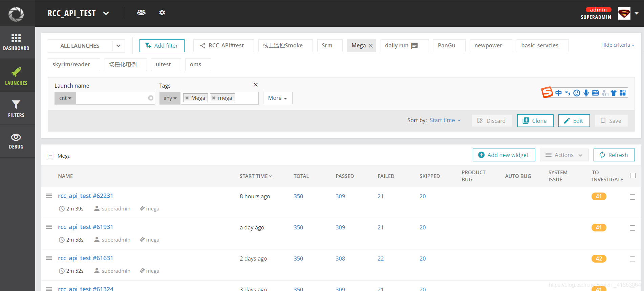Viewport: 644px width, 291px height.
Task: Open Sogou emoji icon
Action: click(x=577, y=93)
